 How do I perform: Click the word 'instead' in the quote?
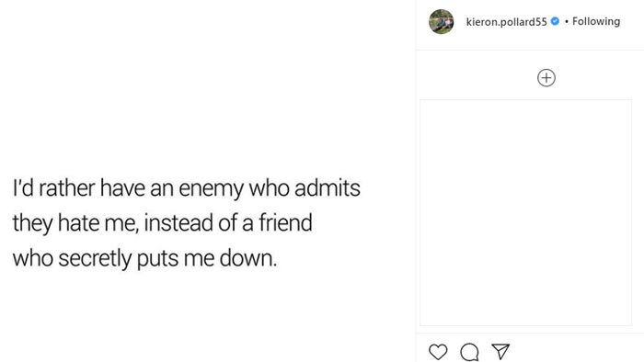coord(178,223)
